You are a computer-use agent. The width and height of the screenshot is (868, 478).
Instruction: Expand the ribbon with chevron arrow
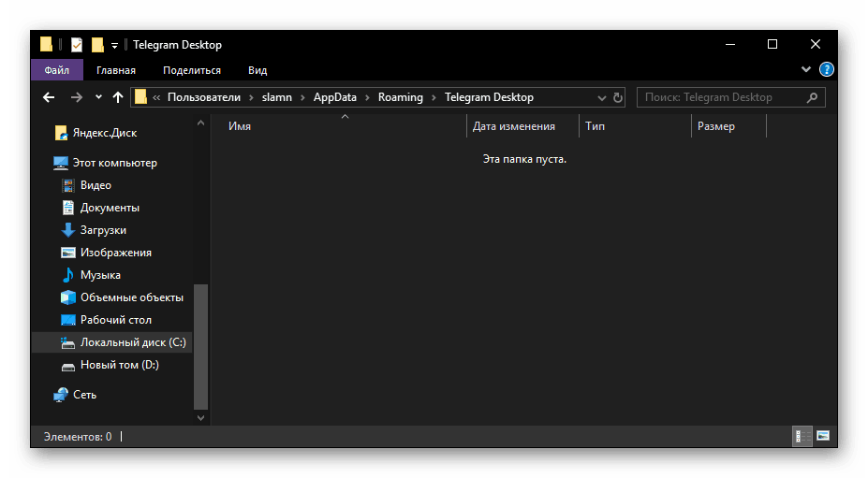point(806,69)
